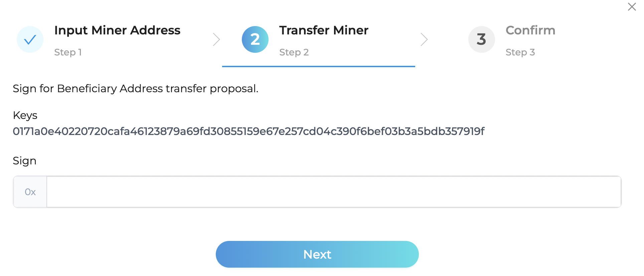
Task: Click the Next button
Action: click(x=317, y=254)
